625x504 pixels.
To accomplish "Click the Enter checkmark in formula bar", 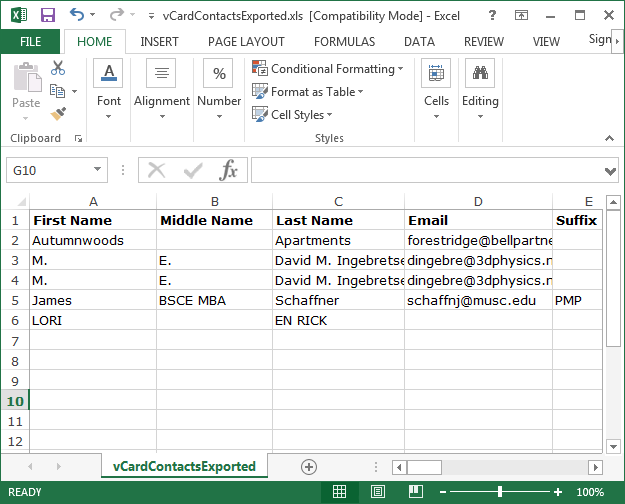I will pyautogui.click(x=193, y=170).
